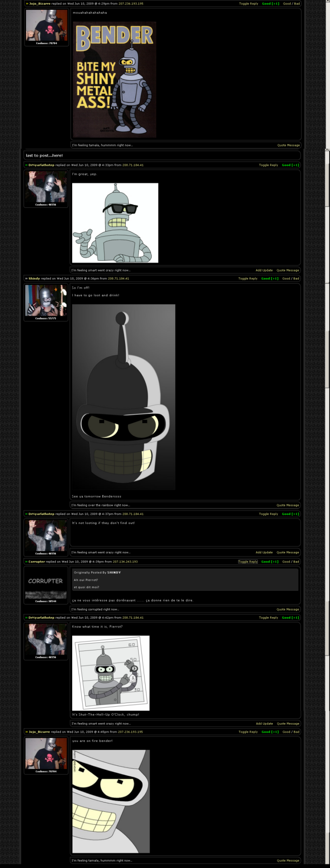Image resolution: width=330 pixels, height=868 pixels.
Task: Add Update to the 'I'm great, yep.' post
Action: click(x=264, y=270)
